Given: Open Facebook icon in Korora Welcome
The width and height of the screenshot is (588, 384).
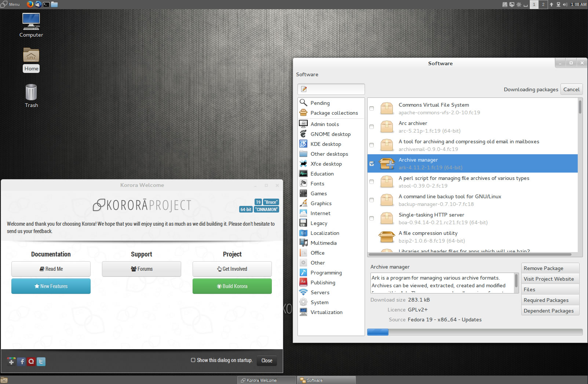Looking at the screenshot, I should (21, 362).
